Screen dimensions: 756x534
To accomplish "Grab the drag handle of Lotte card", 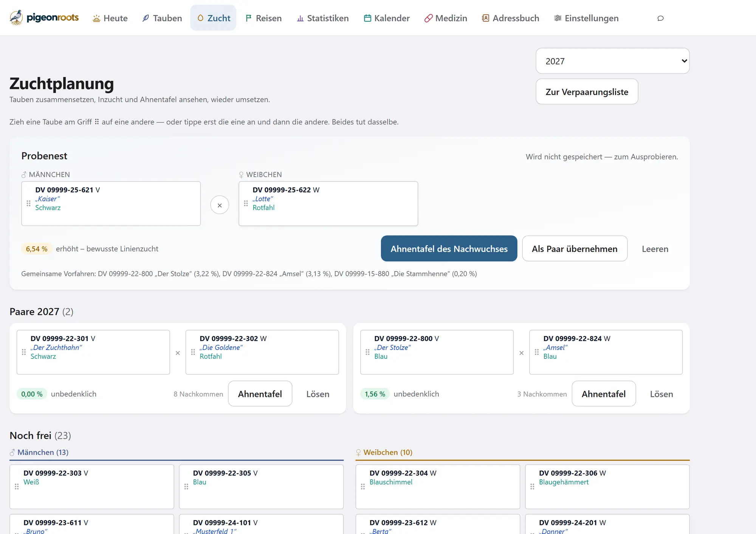I will (x=246, y=204).
